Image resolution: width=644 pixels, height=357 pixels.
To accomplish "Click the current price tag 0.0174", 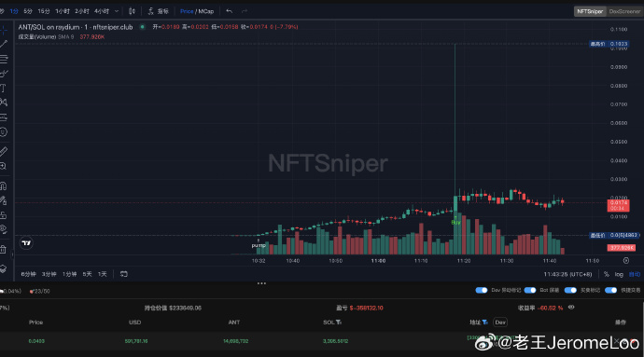I will pos(618,205).
